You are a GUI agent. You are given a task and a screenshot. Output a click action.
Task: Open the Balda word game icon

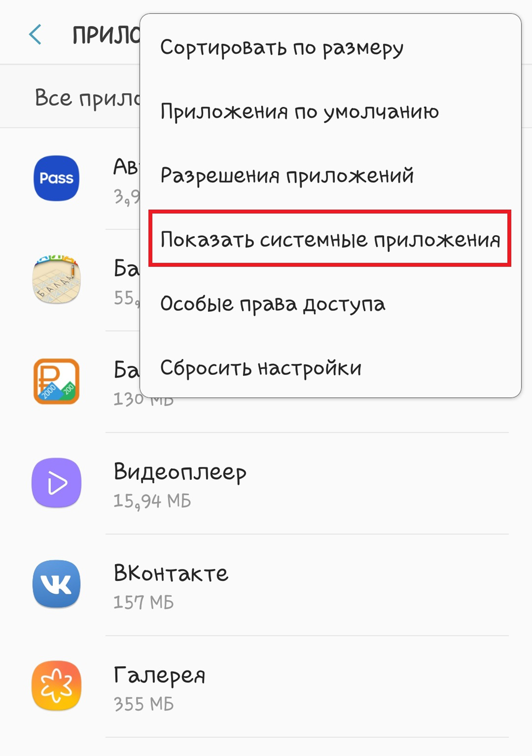[x=57, y=280]
